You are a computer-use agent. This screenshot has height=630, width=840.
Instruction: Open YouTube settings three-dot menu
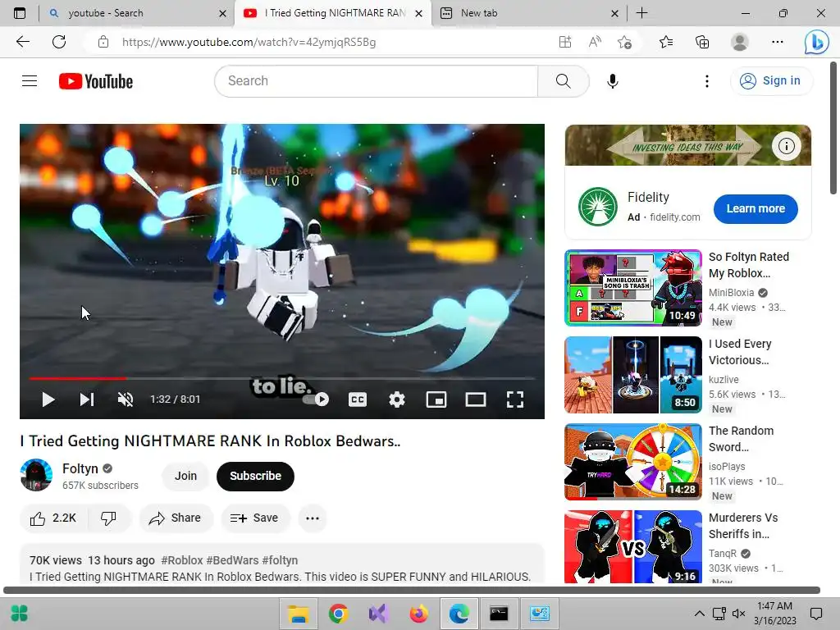[707, 81]
